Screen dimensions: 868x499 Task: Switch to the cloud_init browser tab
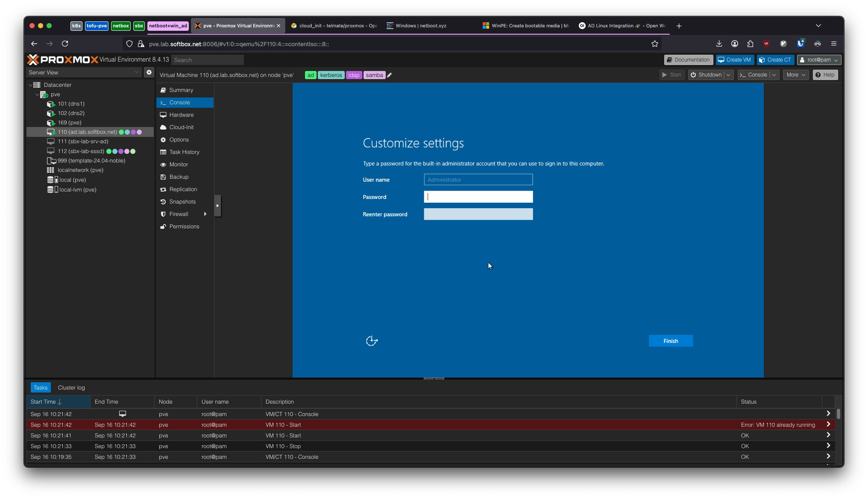tap(334, 26)
